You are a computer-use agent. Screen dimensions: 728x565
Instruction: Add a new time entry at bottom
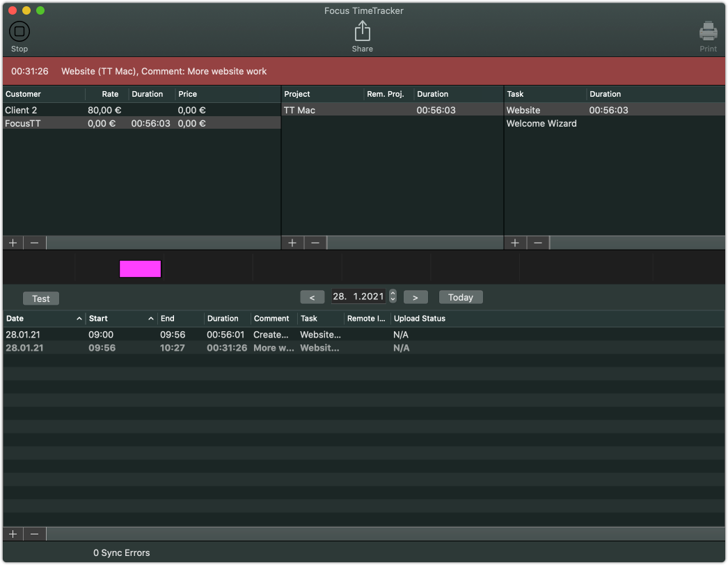coord(13,534)
